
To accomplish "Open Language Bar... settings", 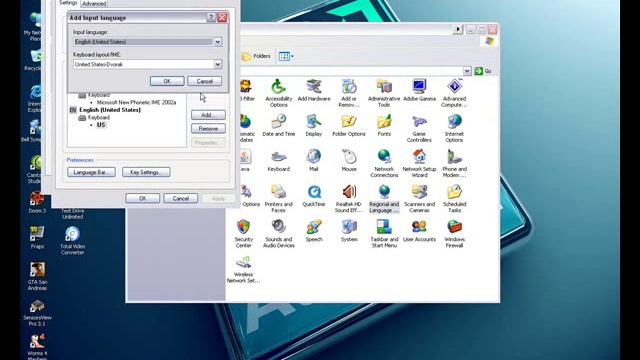I will pyautogui.click(x=91, y=172).
